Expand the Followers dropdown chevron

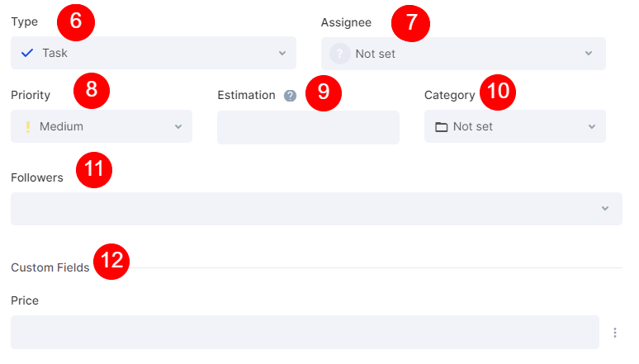pos(605,208)
